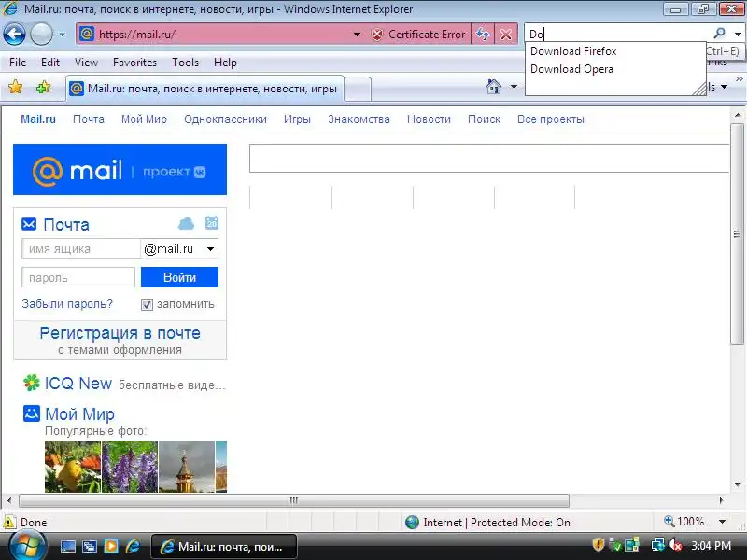Open the recent pages dropdown arrow

tap(62, 35)
